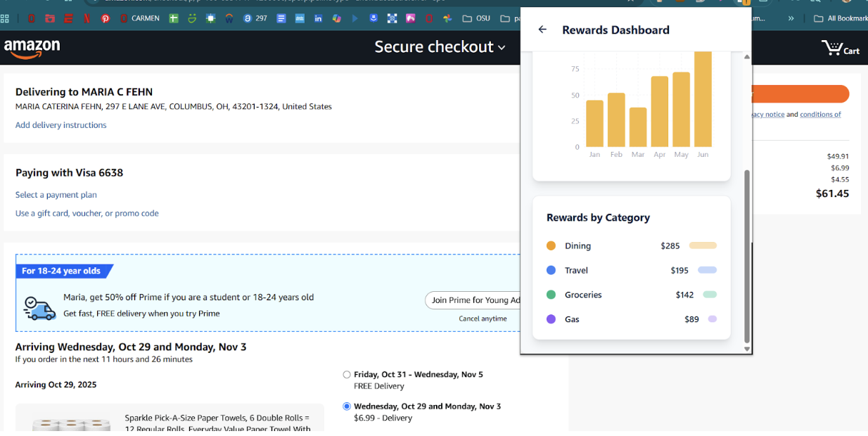This screenshot has width=868, height=436.
Task: Click the Gas $89 value
Action: point(691,319)
